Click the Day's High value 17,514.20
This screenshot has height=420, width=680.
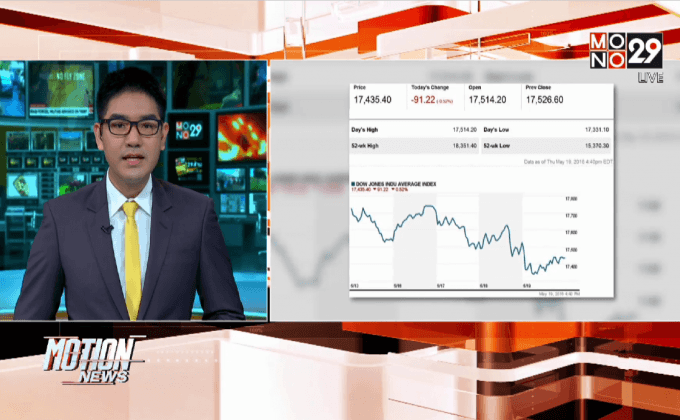(464, 130)
